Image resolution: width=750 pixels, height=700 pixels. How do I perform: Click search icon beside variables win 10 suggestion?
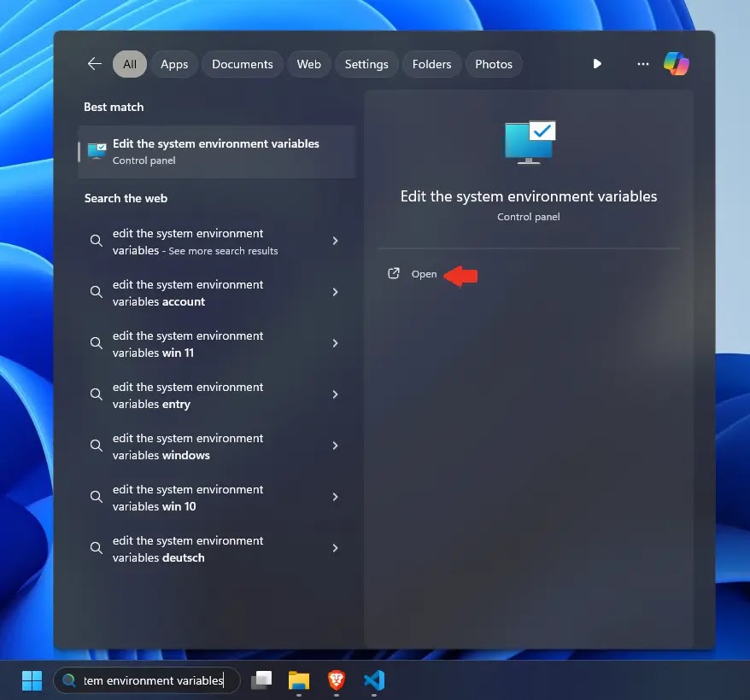coord(97,496)
